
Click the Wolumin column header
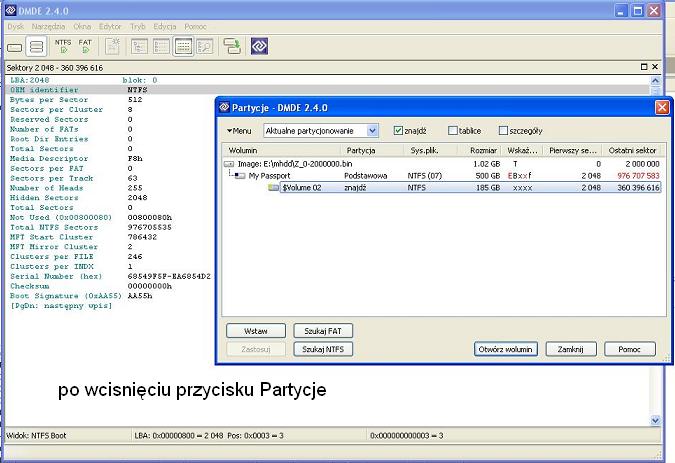282,150
